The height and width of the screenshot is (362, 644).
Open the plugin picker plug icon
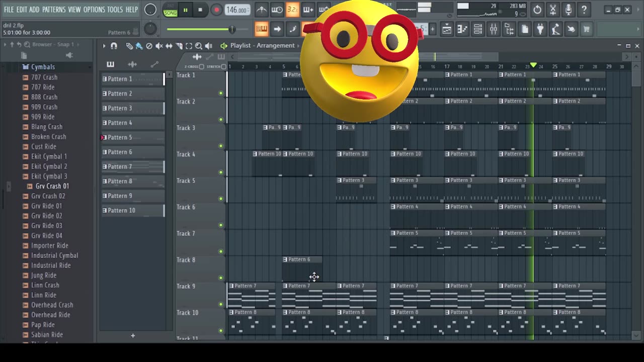coord(540,30)
